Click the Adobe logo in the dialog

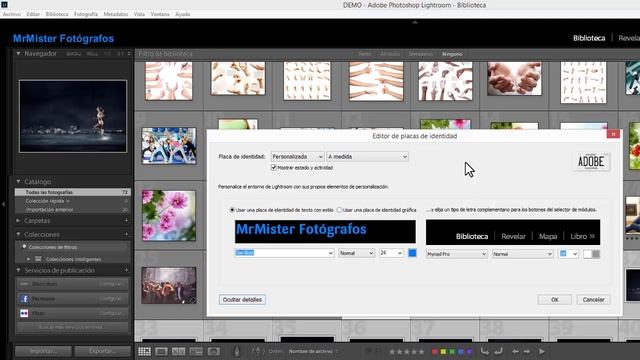591,162
